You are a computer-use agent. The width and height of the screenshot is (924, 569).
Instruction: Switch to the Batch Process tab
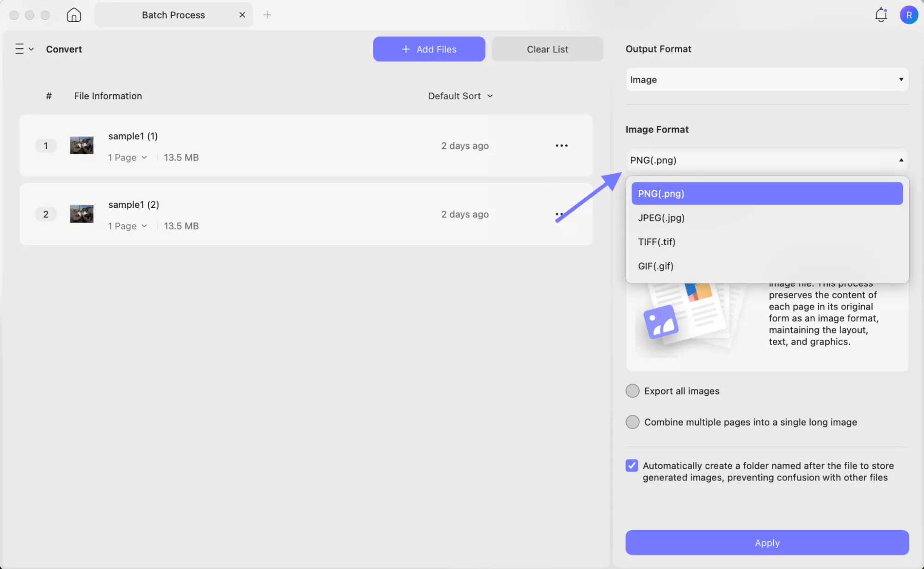173,14
